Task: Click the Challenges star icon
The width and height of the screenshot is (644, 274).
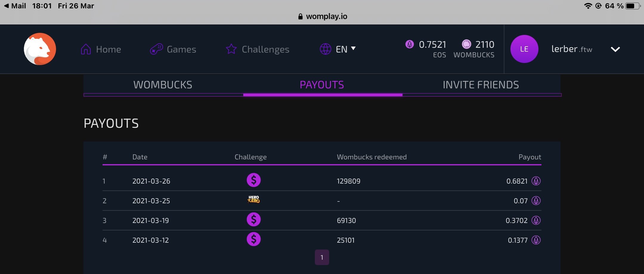Action: (x=231, y=49)
